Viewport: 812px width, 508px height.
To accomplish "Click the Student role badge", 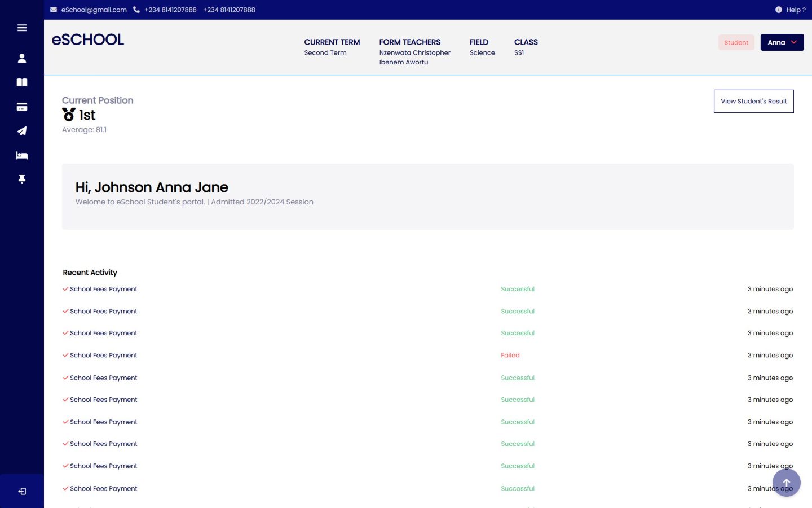I will click(x=736, y=42).
